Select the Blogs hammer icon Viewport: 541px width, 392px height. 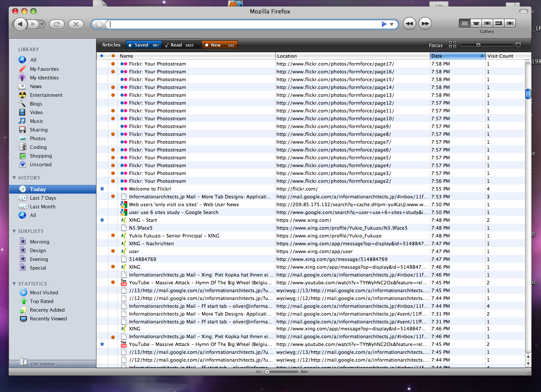22,103
